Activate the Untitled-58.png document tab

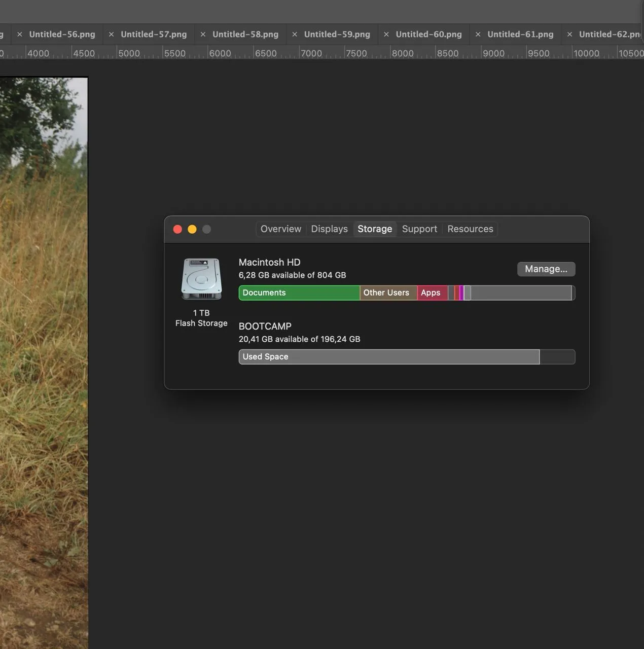pyautogui.click(x=245, y=34)
